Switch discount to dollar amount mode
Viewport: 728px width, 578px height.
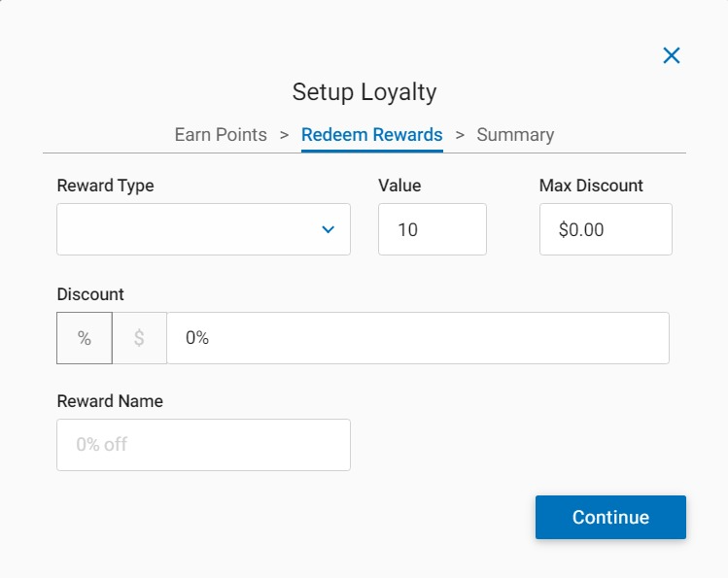coord(139,338)
